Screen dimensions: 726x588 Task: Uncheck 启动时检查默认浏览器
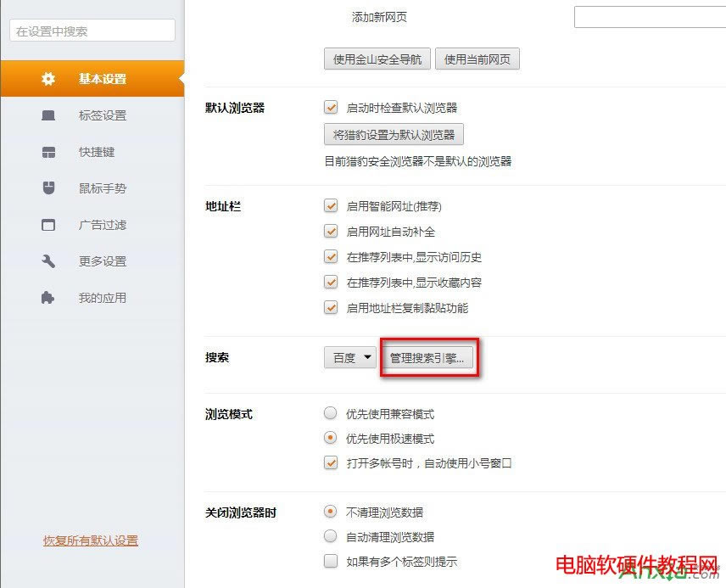click(x=331, y=108)
